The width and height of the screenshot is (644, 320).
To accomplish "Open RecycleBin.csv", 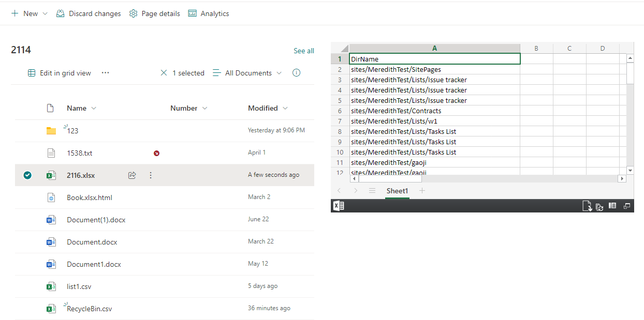I will click(x=89, y=309).
